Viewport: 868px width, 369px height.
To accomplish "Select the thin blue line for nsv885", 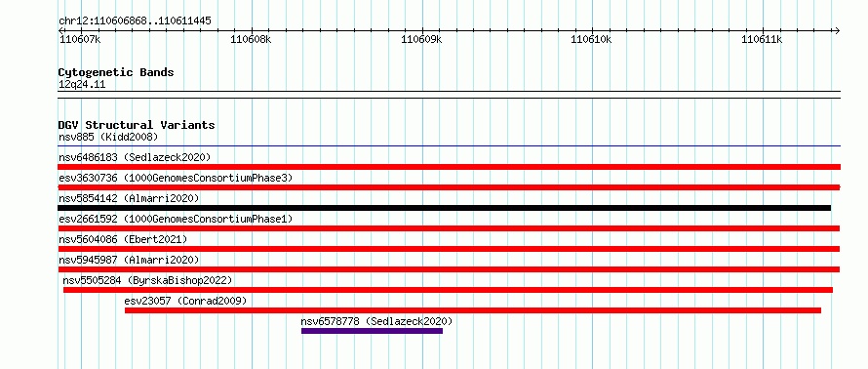I will click(449, 146).
